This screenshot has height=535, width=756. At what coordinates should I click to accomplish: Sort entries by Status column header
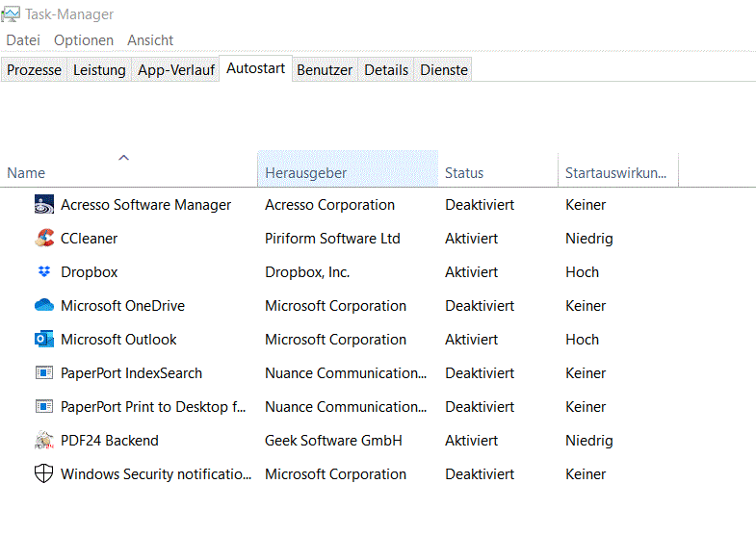point(464,173)
